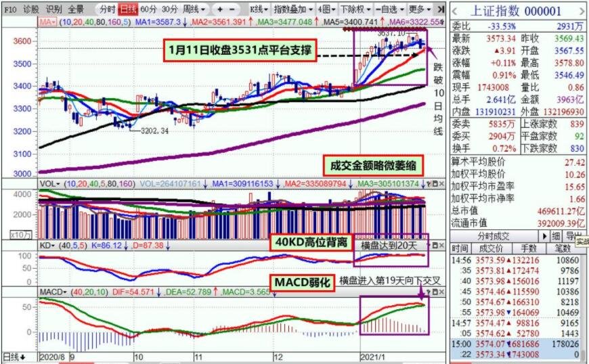Image resolution: width=589 pixels, height=364 pixels.
Task: Click the 2020/8 date axis marker
Action: coord(52,357)
